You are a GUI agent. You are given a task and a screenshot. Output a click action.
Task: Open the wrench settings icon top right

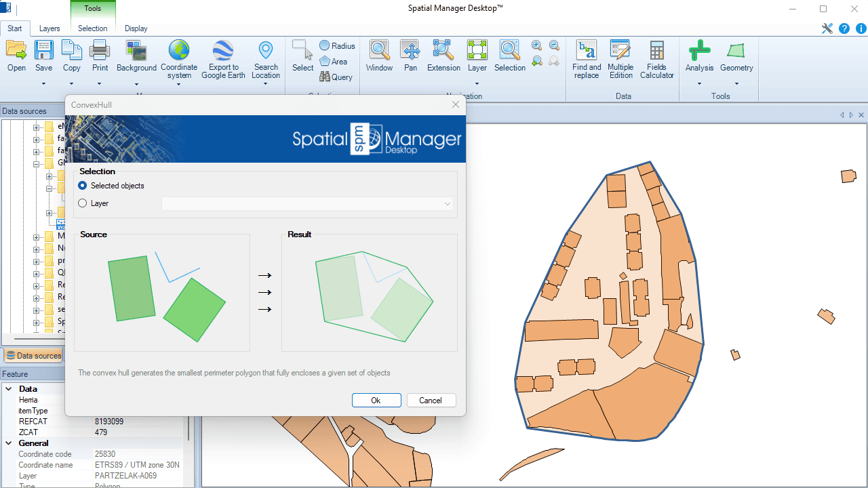click(827, 28)
